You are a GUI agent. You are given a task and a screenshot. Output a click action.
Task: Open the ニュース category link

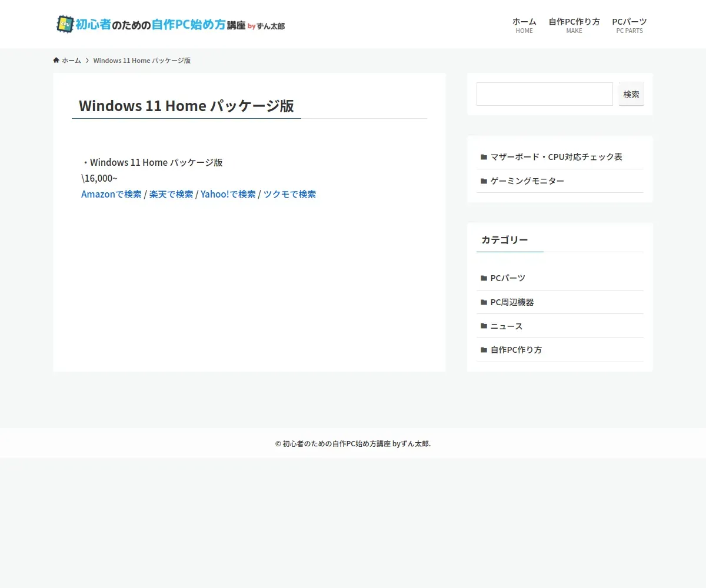click(x=560, y=326)
